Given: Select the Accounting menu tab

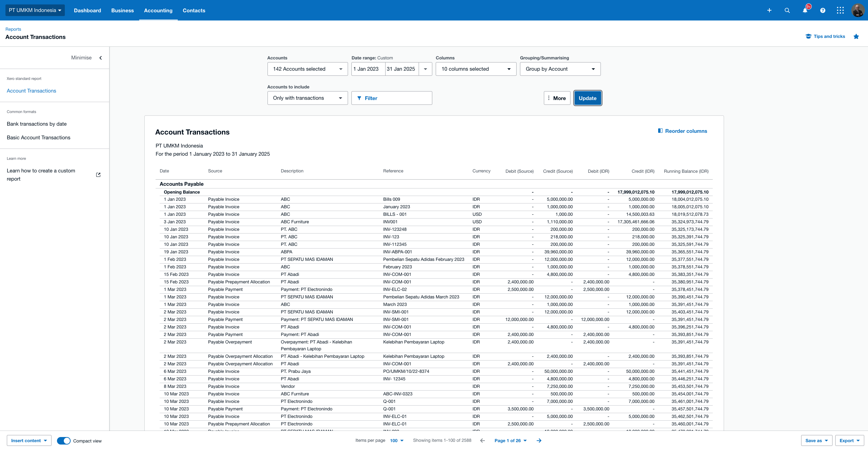Looking at the screenshot, I should click(x=158, y=10).
